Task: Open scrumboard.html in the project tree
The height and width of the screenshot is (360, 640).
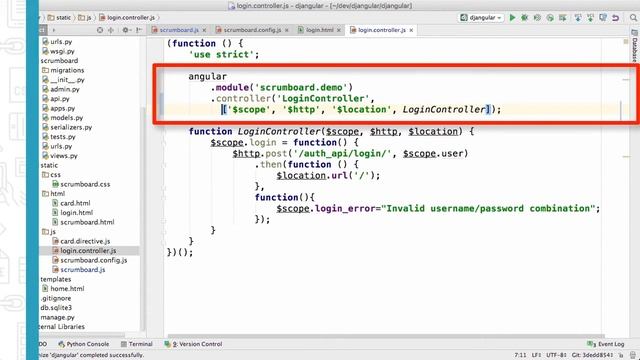Action: 83,222
